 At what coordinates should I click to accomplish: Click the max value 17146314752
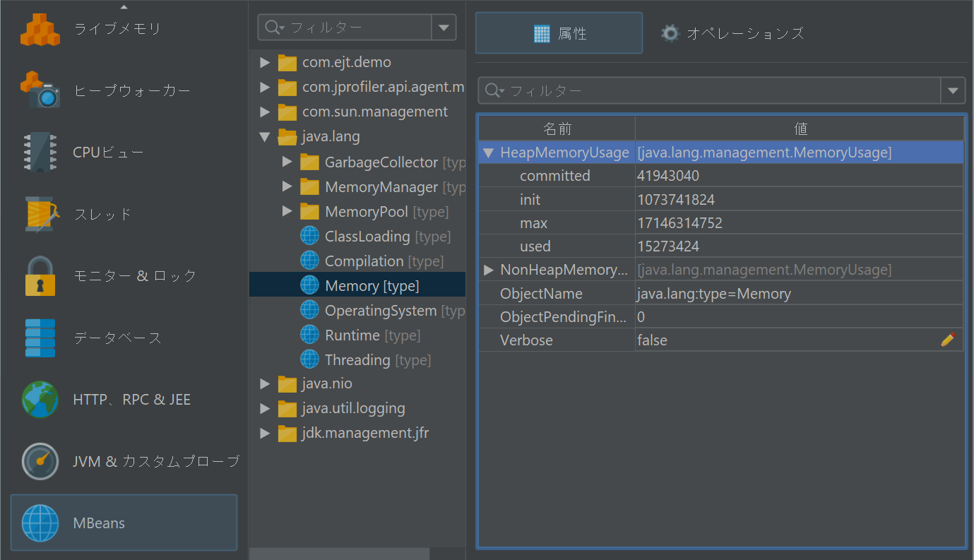(x=679, y=223)
